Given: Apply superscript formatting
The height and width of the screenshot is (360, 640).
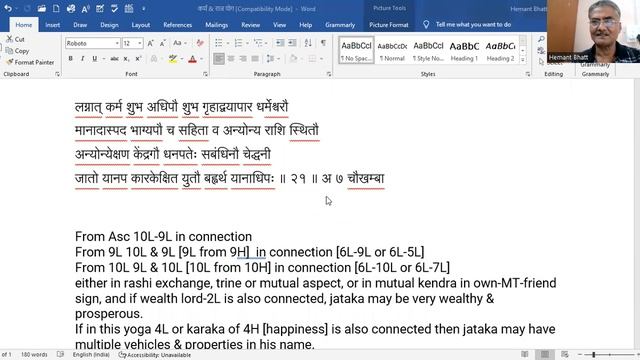Looking at the screenshot, I should point(138,59).
